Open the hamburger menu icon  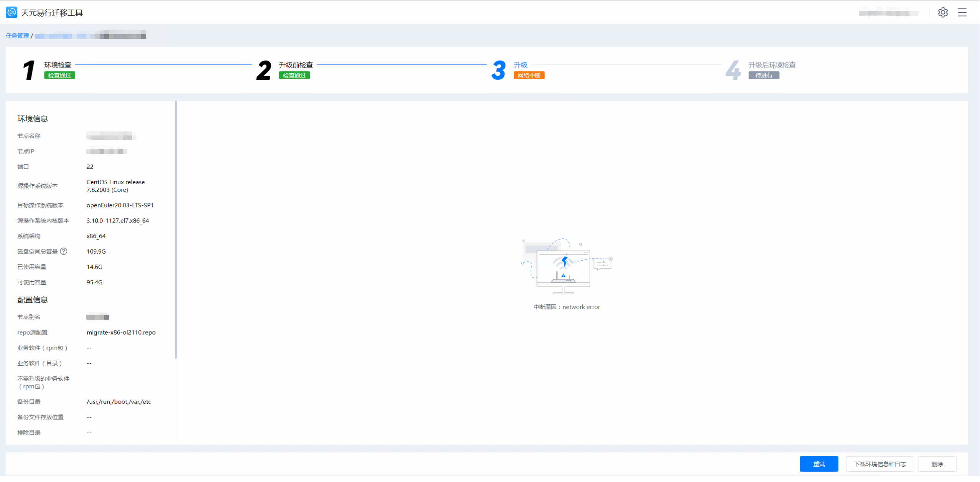962,13
